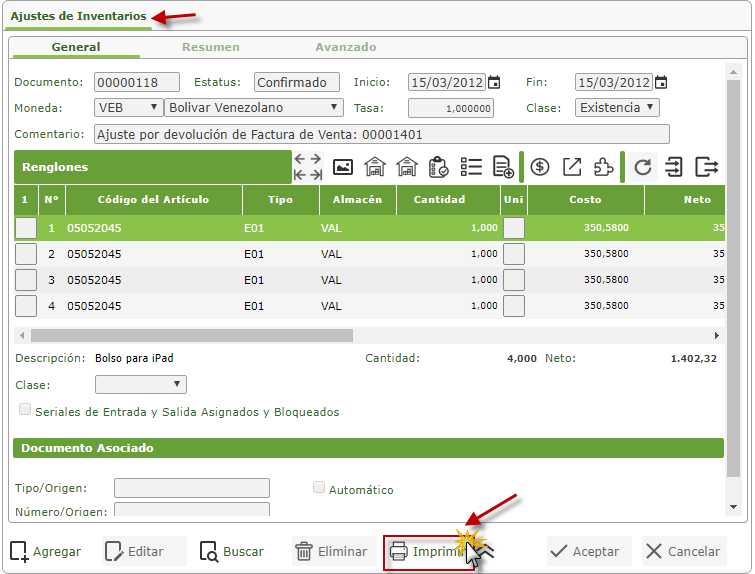Toggle the Automático checkbox
755x574 pixels.
[320, 488]
